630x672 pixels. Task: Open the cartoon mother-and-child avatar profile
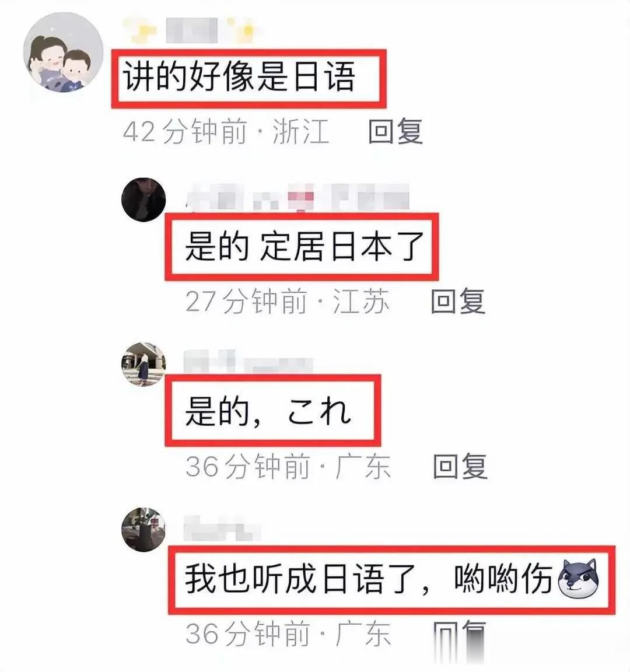63,52
